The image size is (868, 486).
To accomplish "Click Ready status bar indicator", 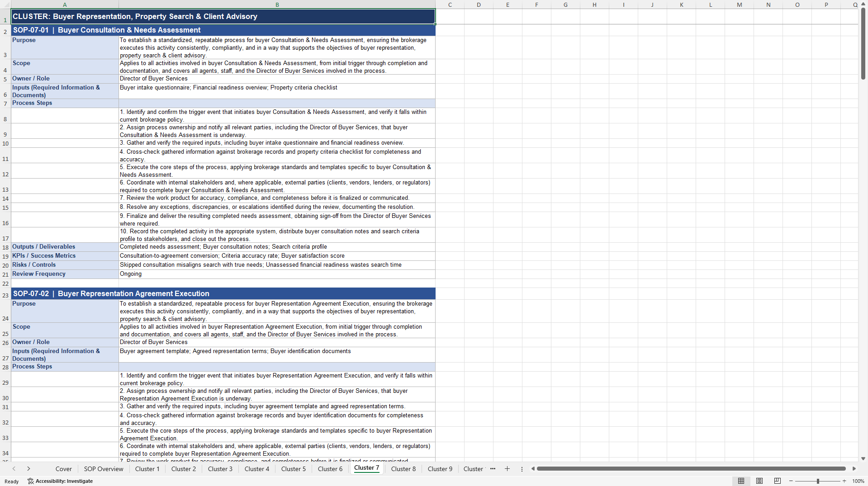I will [x=12, y=481].
